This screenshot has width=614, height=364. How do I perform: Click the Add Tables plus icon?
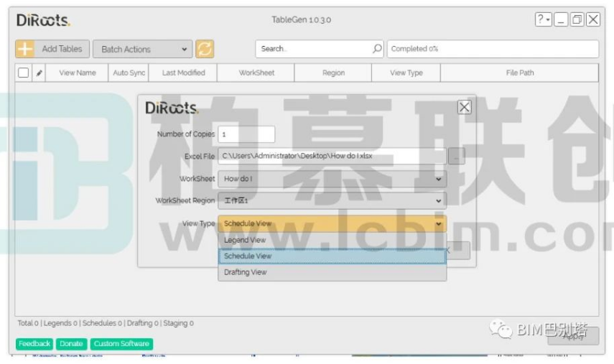click(25, 49)
